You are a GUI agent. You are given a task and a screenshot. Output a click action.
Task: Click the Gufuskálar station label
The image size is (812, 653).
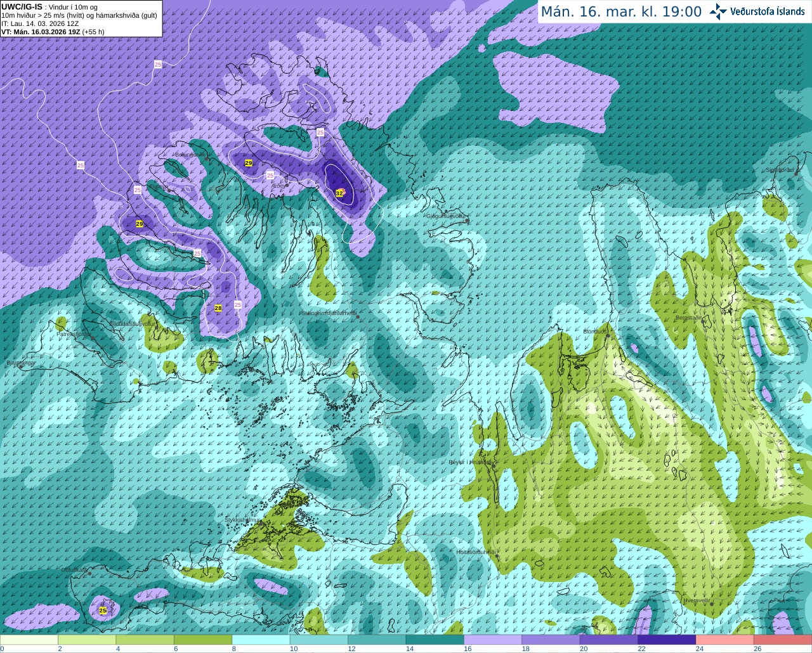click(x=74, y=570)
